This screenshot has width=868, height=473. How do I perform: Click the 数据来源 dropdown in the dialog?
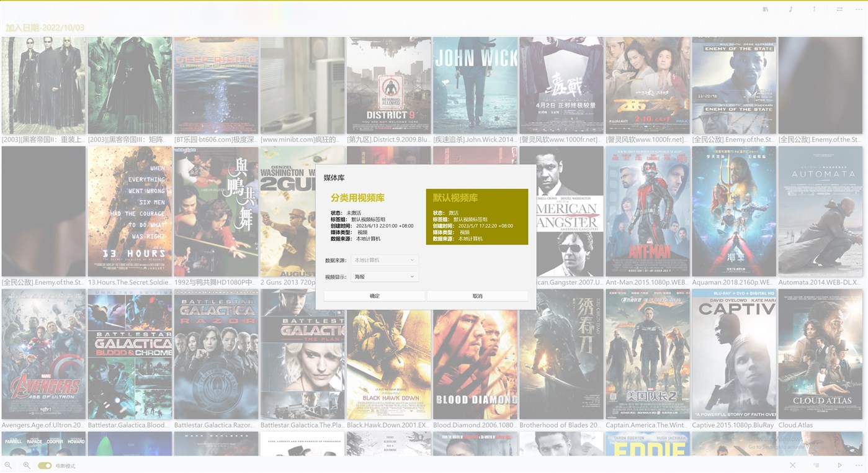(384, 259)
